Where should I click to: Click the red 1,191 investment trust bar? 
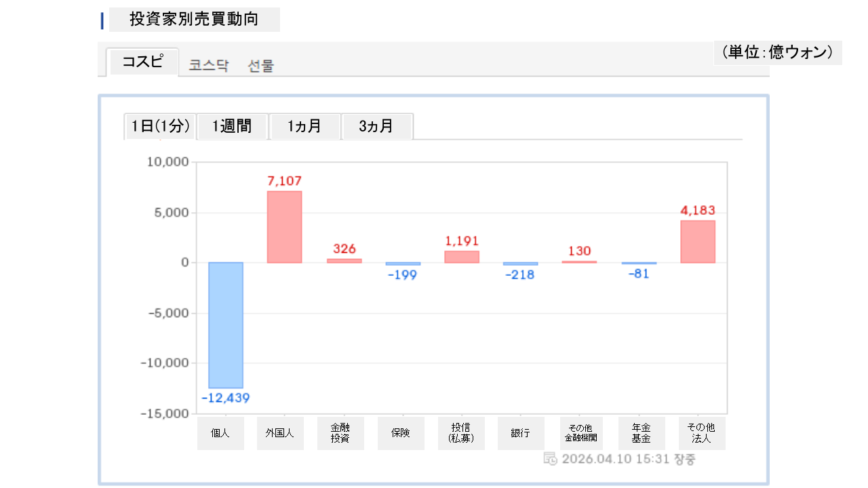tap(462, 257)
